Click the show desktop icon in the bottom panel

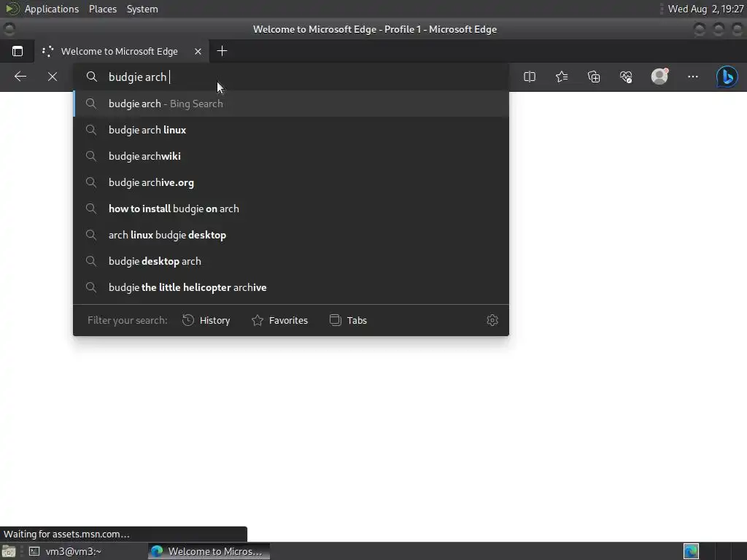click(9, 551)
